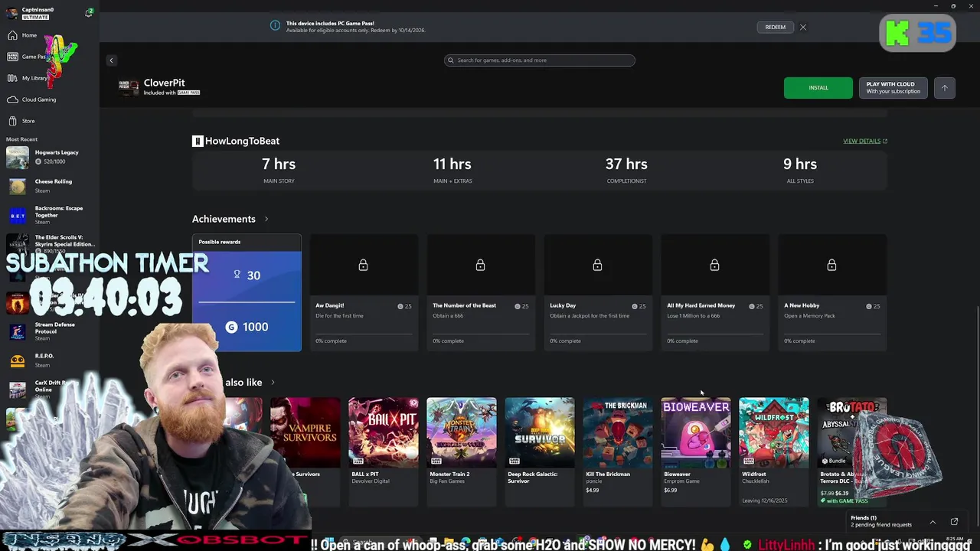This screenshot has height=551, width=980.
Task: Click Play with Cloud button
Action: pyautogui.click(x=893, y=88)
